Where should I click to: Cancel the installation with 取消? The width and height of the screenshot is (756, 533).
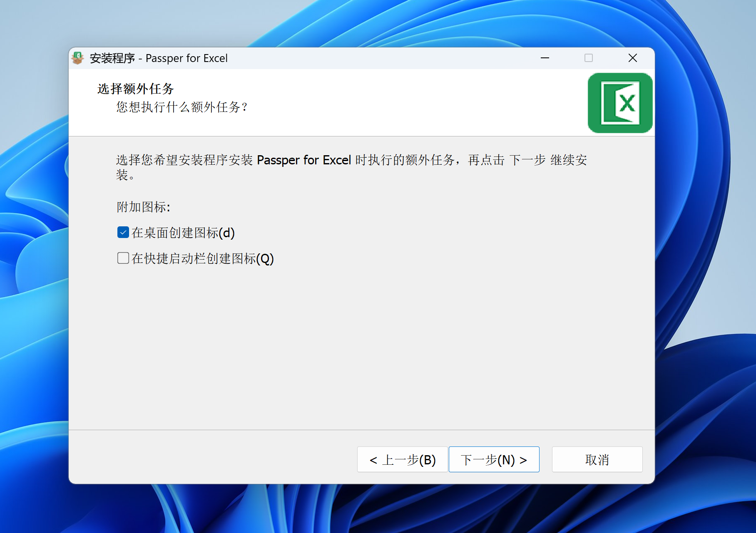[x=597, y=460]
